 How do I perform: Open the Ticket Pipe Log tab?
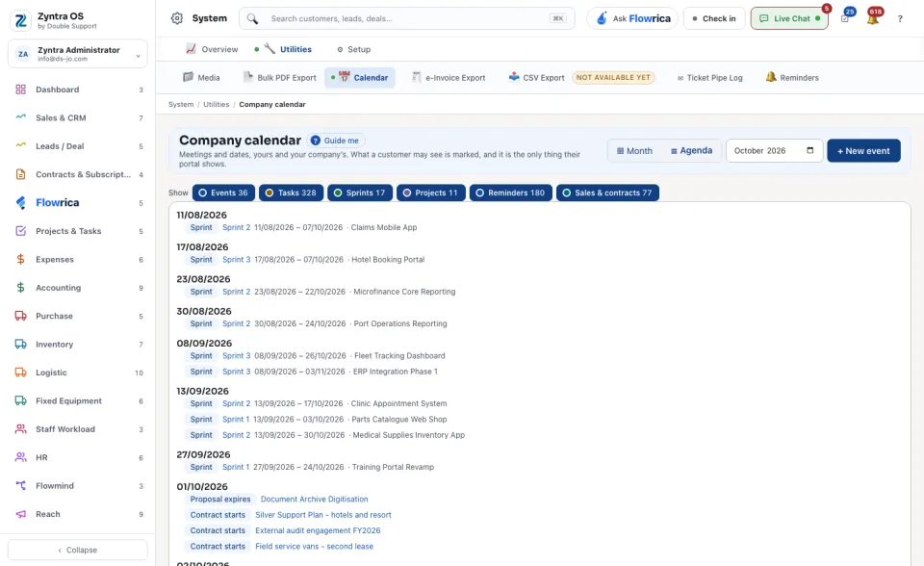[709, 78]
